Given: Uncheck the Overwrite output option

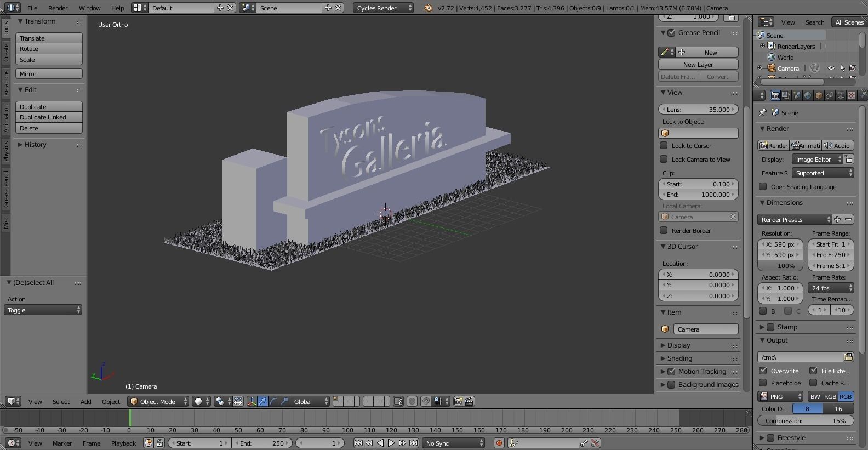Looking at the screenshot, I should (763, 371).
